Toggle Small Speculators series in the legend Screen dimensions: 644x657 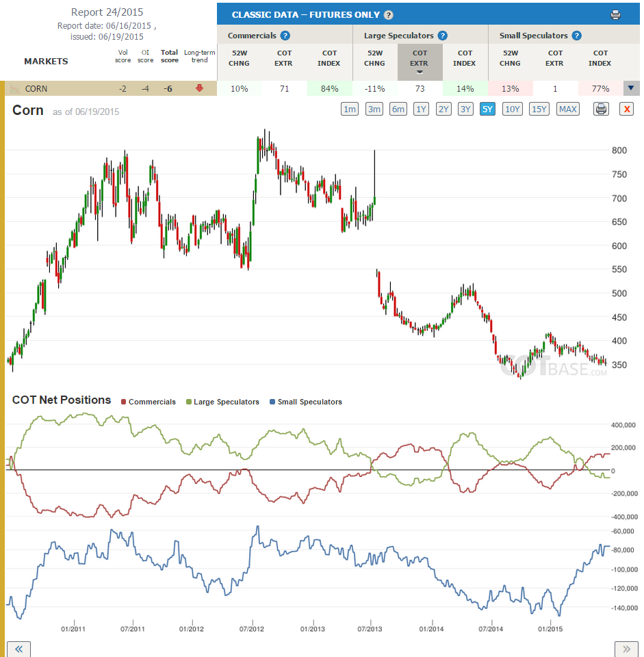(306, 402)
